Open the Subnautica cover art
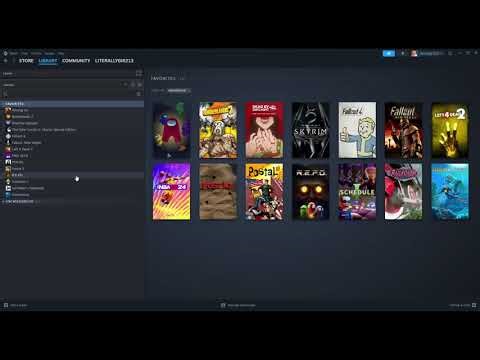The width and height of the screenshot is (480, 360). click(450, 192)
